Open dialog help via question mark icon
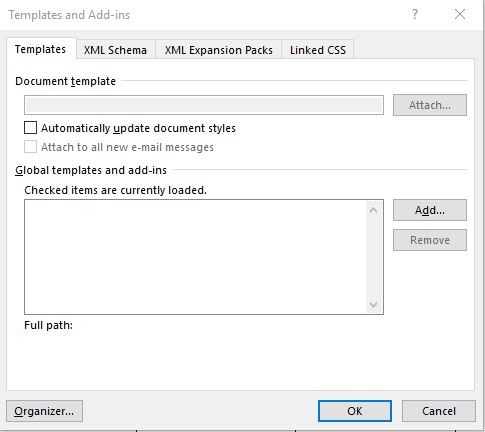The height and width of the screenshot is (432, 485). point(415,14)
